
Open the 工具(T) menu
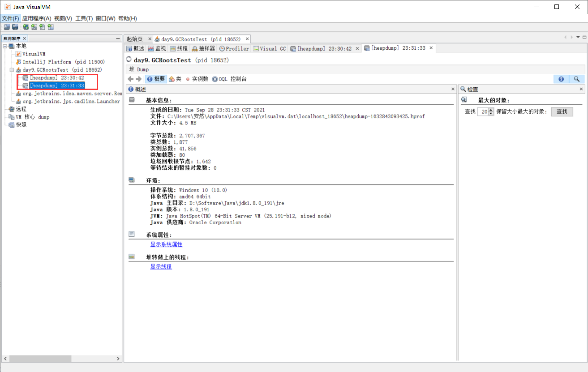[84, 18]
